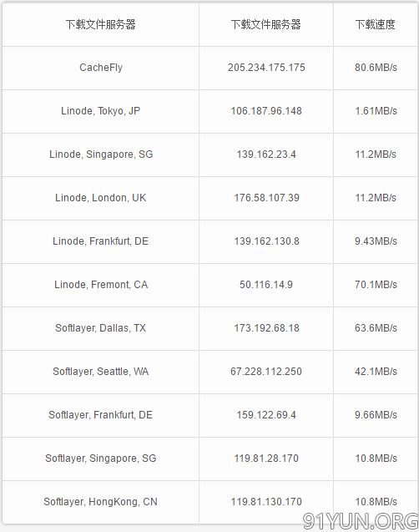The height and width of the screenshot is (532, 419).
Task: Click the 9.43MB/s speed cell
Action: click(376, 241)
